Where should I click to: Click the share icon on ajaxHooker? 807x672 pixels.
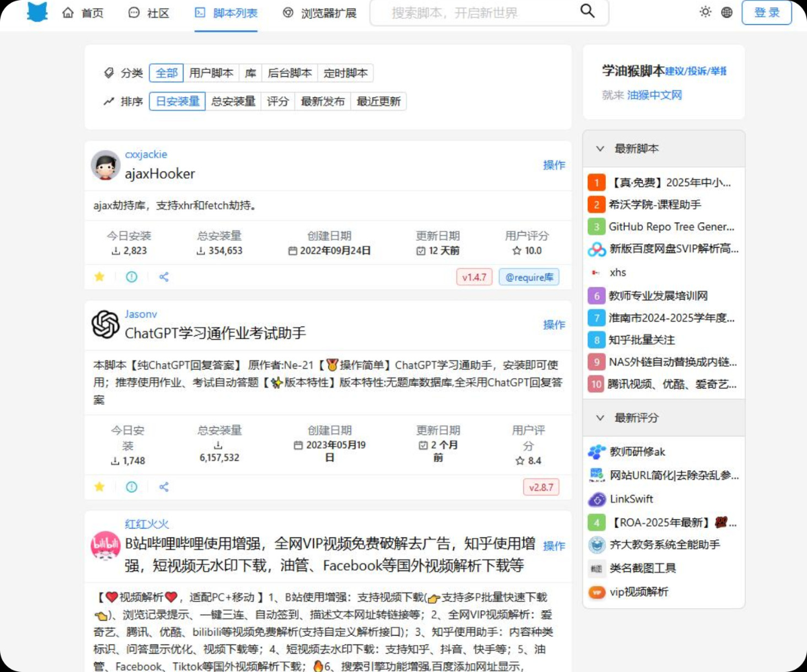(x=164, y=276)
